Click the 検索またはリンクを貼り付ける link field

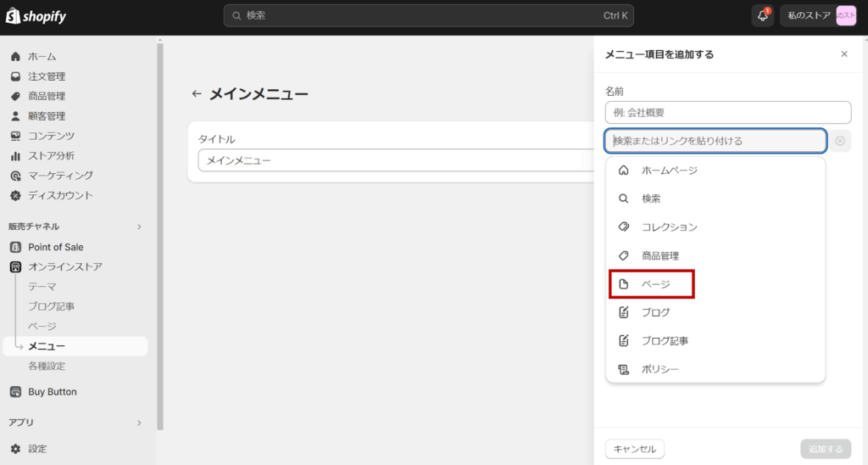715,141
